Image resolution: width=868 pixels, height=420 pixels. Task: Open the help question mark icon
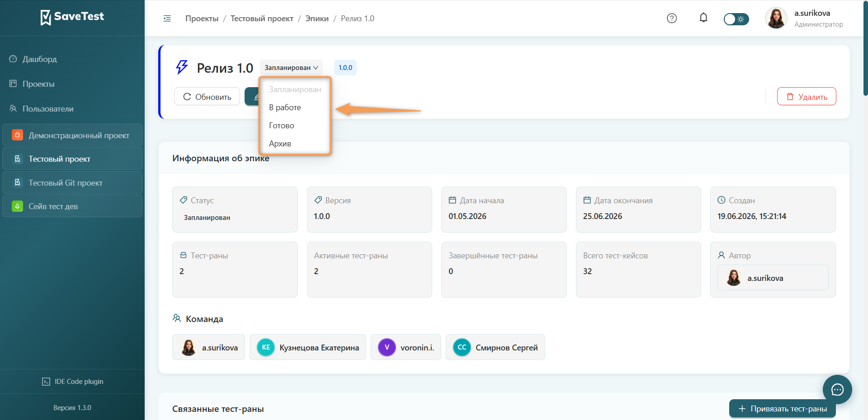tap(672, 19)
